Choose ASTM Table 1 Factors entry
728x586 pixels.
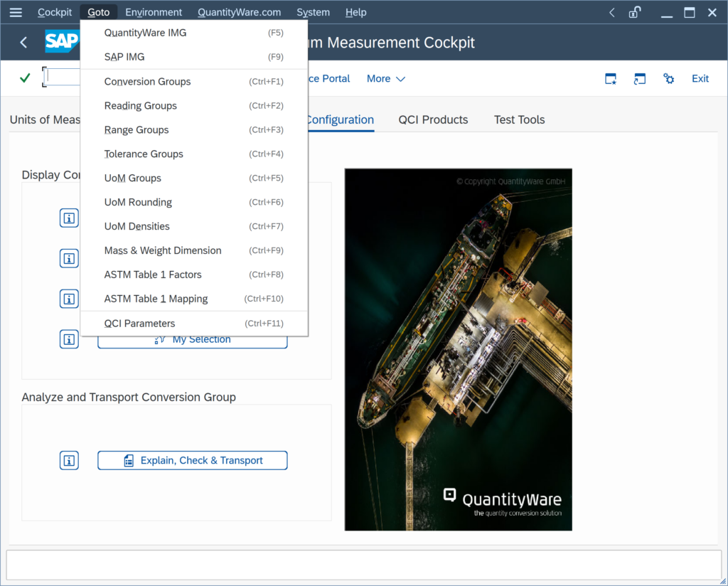point(194,275)
